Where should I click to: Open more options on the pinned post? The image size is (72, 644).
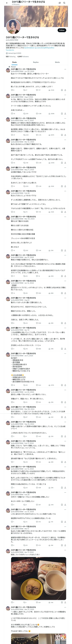pos(65,69)
